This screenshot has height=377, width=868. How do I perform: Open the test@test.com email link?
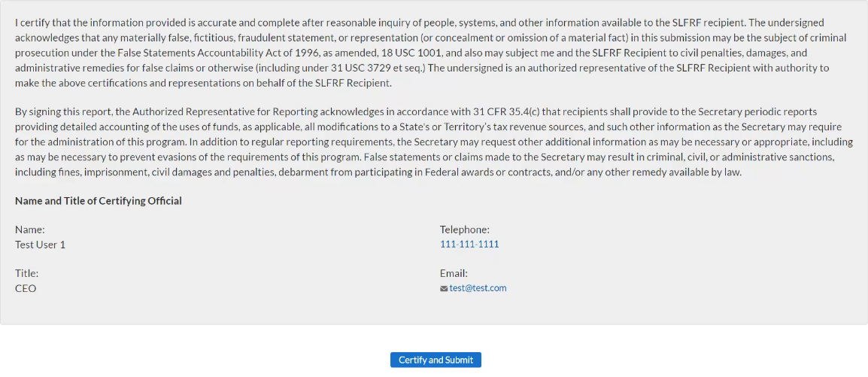(478, 288)
